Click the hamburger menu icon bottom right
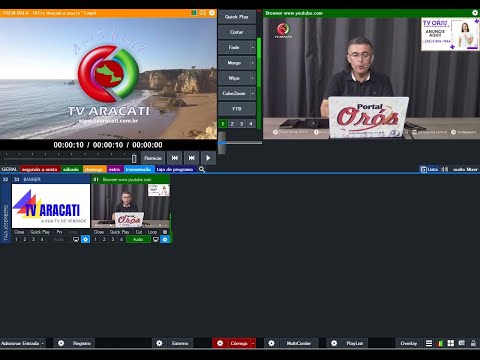 pos(429,343)
